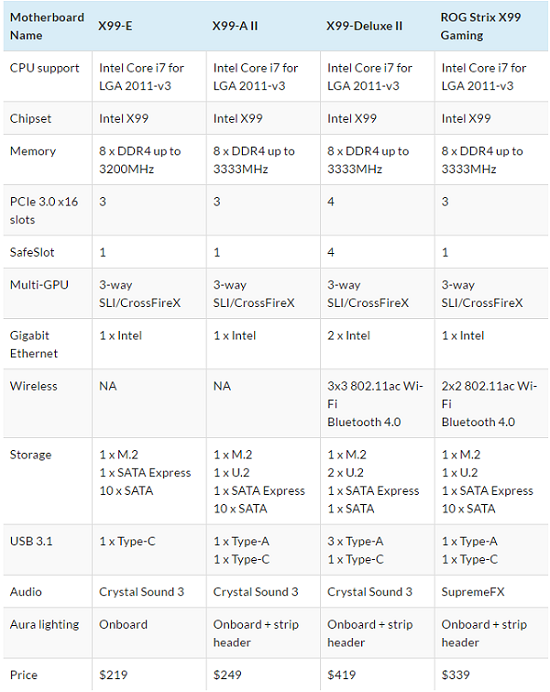Click the USB 3.1 row label
Viewport: 550px width, 692px height.
[31, 541]
